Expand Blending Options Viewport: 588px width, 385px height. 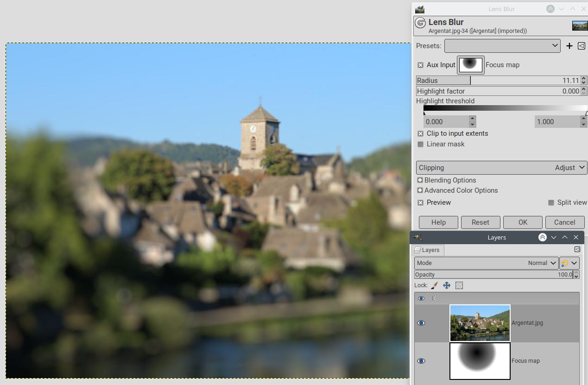tap(420, 180)
